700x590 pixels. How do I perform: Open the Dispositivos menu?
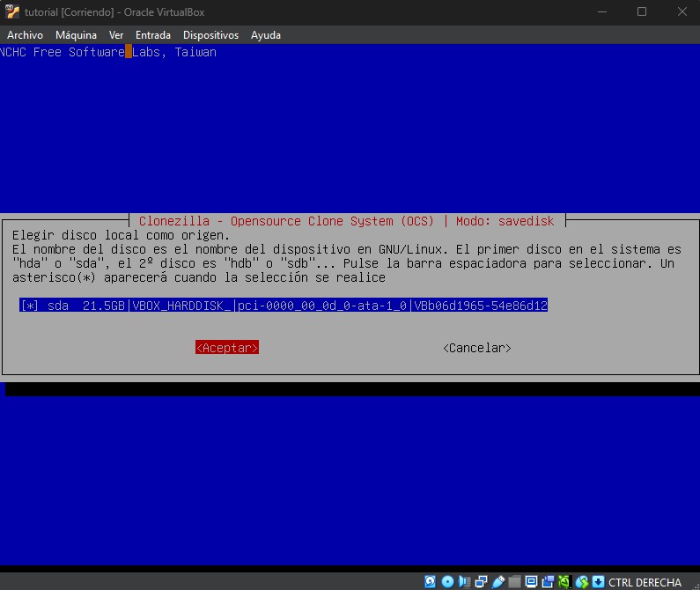click(x=210, y=35)
